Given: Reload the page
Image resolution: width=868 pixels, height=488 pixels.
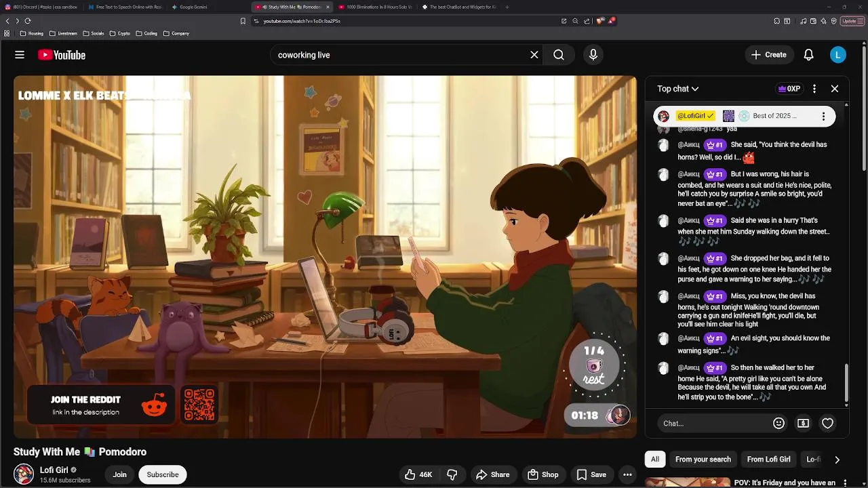Looking at the screenshot, I should pyautogui.click(x=28, y=21).
